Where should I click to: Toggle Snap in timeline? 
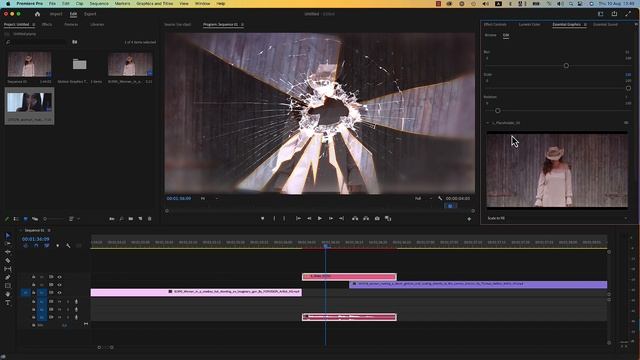tap(36, 246)
